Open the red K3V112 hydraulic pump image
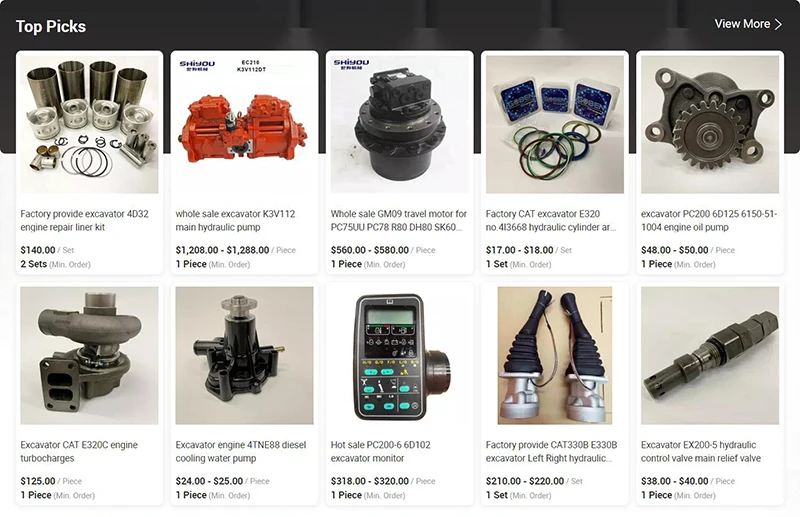This screenshot has height=517, width=800. coord(244,125)
